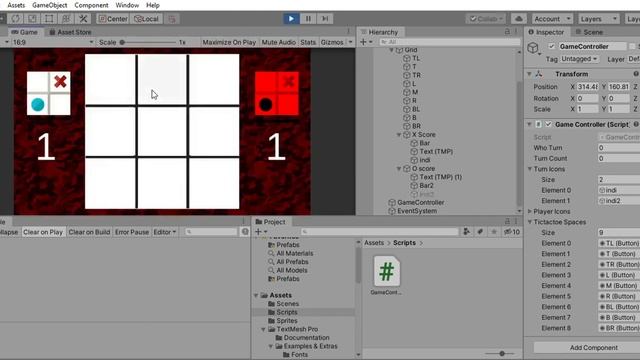
Task: Select the Bar2 object in Hierarchy
Action: click(x=427, y=186)
